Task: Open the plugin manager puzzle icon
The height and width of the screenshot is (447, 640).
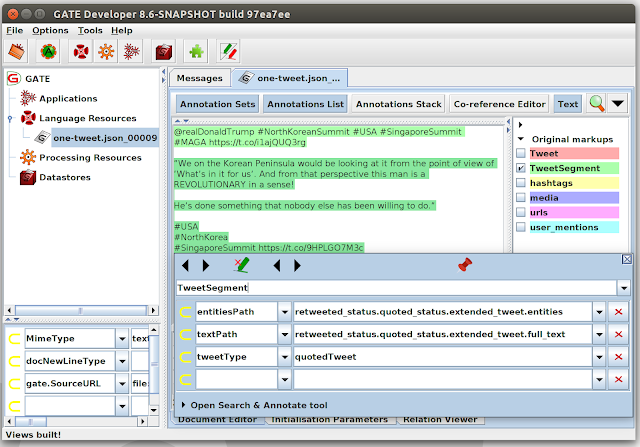Action: [x=196, y=51]
